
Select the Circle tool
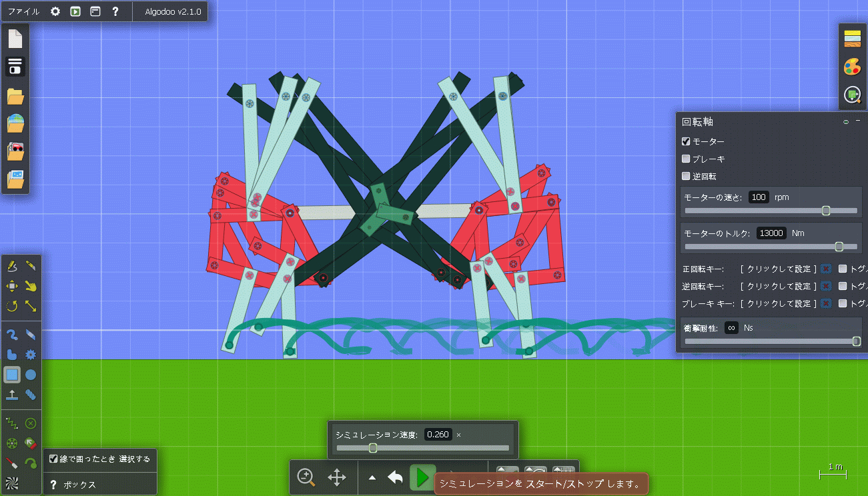point(31,375)
